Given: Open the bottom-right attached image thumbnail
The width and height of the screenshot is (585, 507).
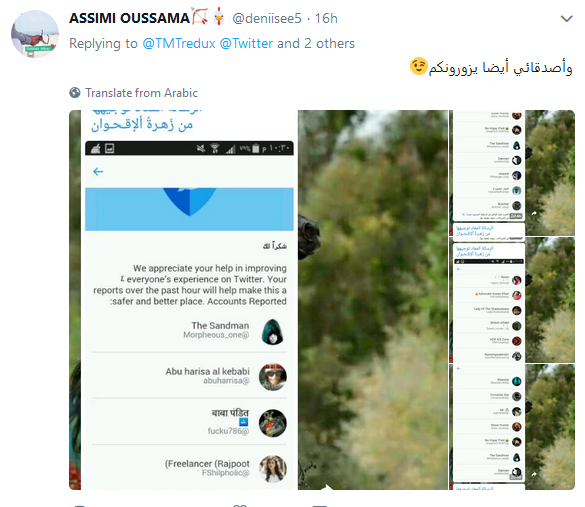Looking at the screenshot, I should [512, 427].
